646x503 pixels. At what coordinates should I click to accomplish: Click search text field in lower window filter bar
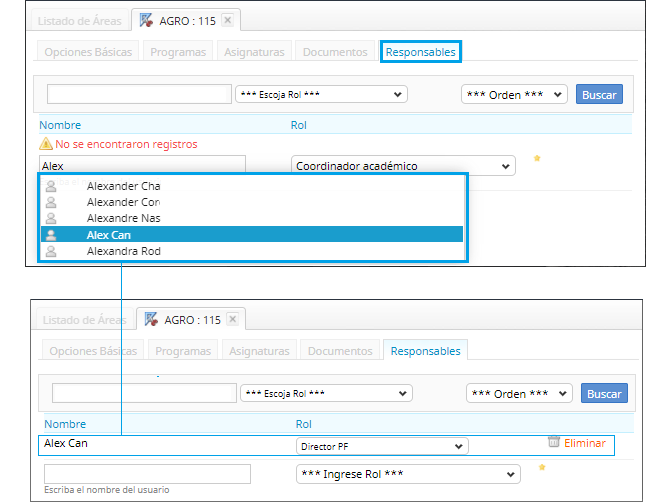click(x=144, y=393)
